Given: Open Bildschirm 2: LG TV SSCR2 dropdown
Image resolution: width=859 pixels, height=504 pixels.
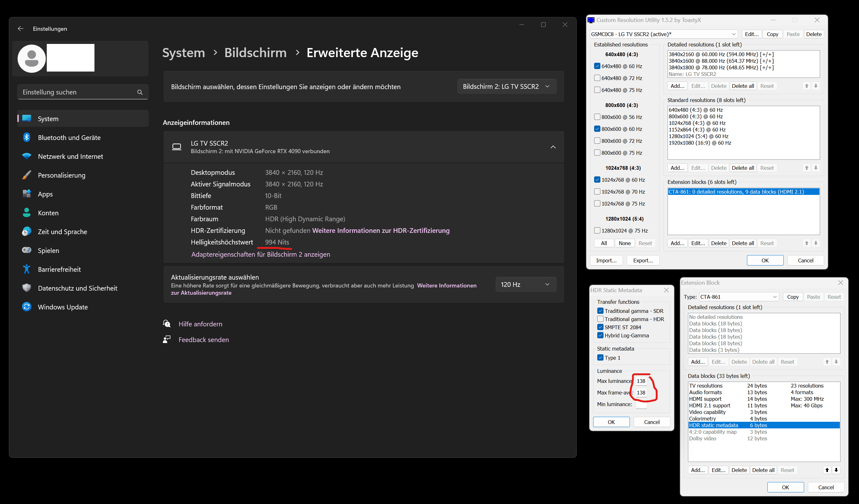Looking at the screenshot, I should [x=506, y=87].
